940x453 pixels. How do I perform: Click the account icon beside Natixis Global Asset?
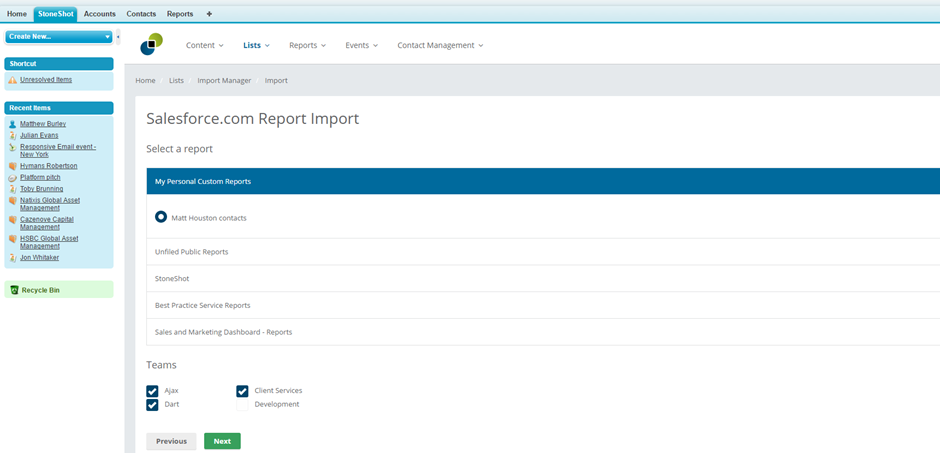coord(13,201)
